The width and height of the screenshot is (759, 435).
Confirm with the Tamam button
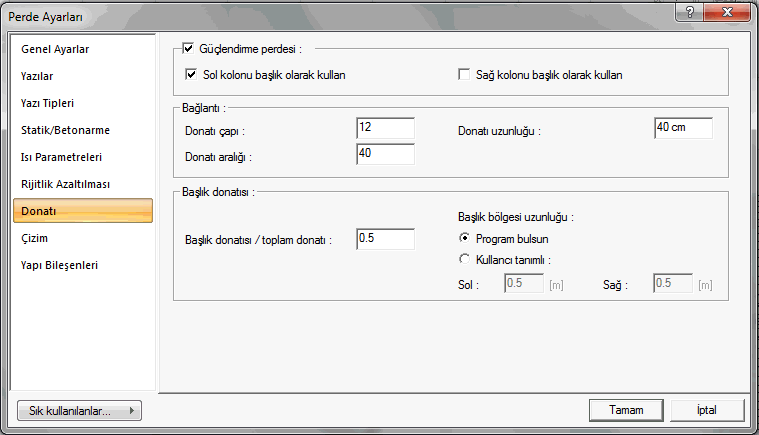[x=626, y=410]
